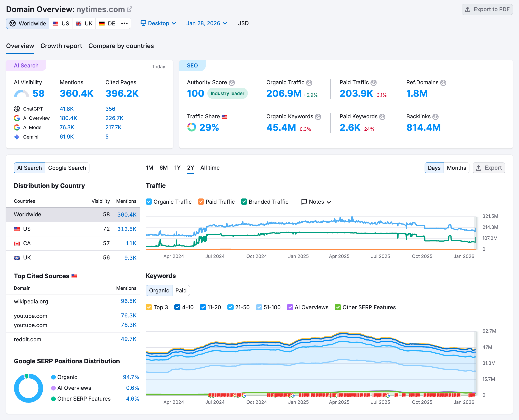Uncheck the Paid Traffic checkbox
The width and height of the screenshot is (519, 420).
pyautogui.click(x=201, y=201)
